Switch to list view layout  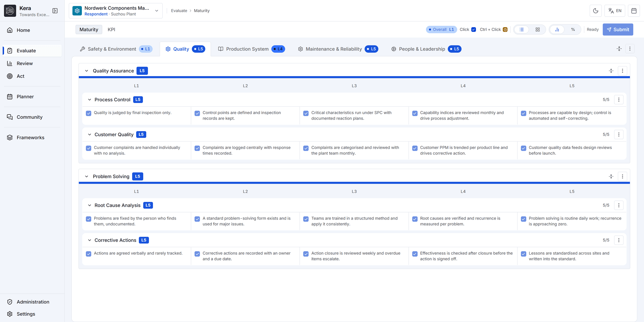pyautogui.click(x=522, y=30)
